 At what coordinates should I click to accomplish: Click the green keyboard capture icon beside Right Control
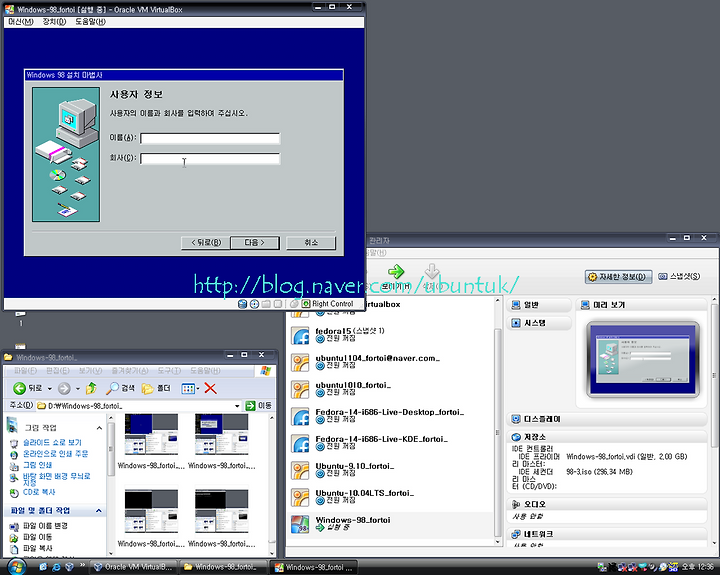306,304
